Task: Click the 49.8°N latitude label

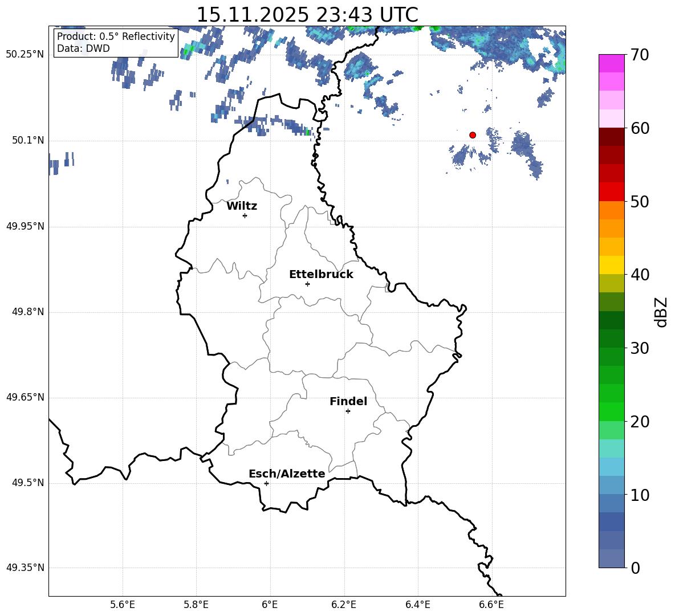Action: point(28,312)
